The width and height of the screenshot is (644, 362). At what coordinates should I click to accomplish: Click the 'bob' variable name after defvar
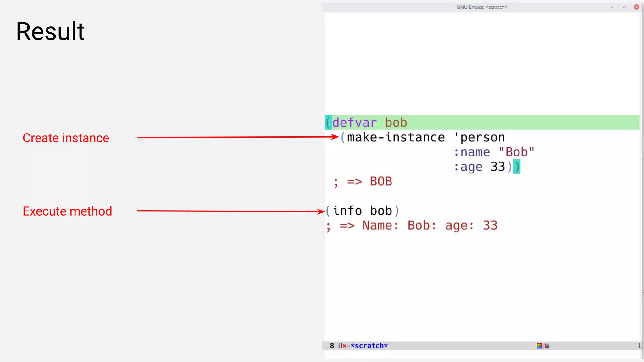point(396,123)
